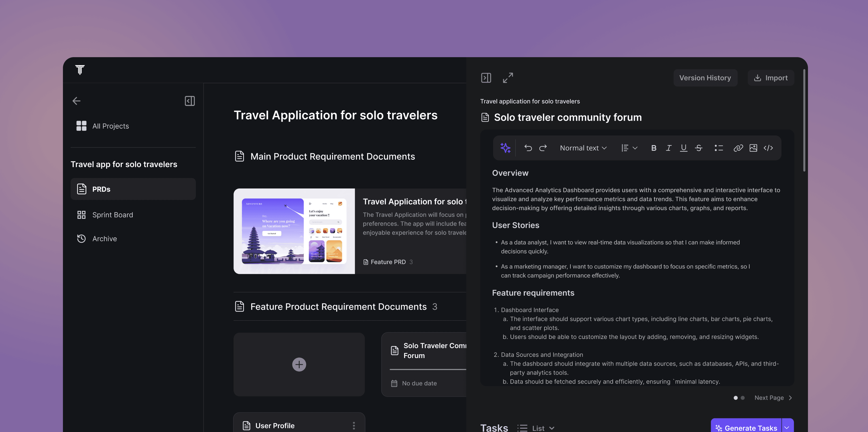Open Version History
The height and width of the screenshot is (432, 868).
pos(705,78)
